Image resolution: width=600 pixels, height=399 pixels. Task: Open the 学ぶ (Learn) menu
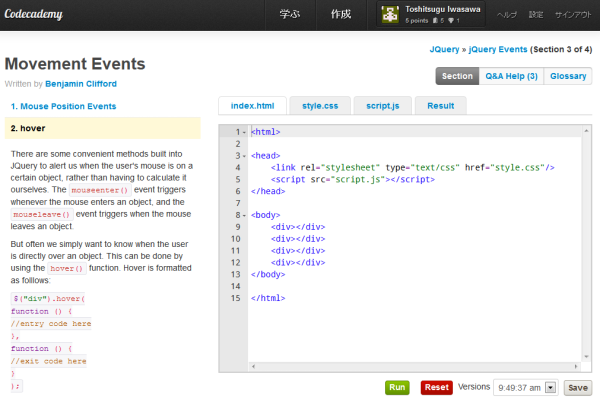(290, 15)
